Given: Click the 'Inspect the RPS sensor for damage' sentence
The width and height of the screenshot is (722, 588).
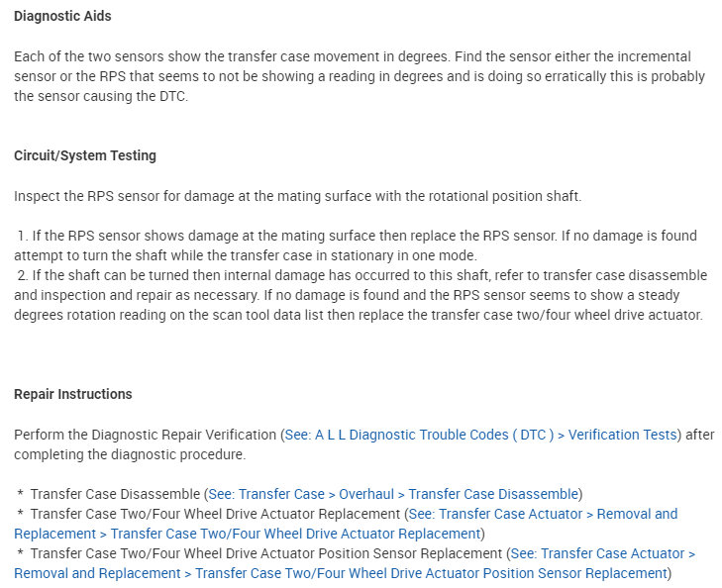Looking at the screenshot, I should (297, 196).
